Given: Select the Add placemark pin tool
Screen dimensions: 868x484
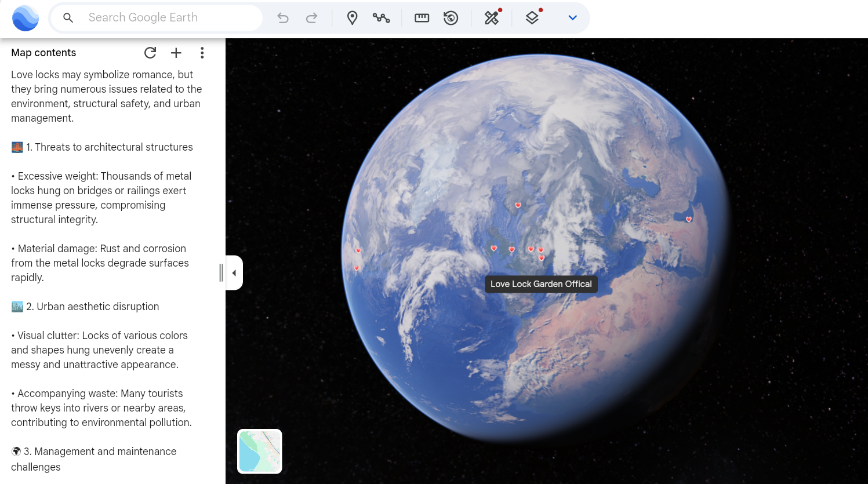Looking at the screenshot, I should click(x=352, y=18).
